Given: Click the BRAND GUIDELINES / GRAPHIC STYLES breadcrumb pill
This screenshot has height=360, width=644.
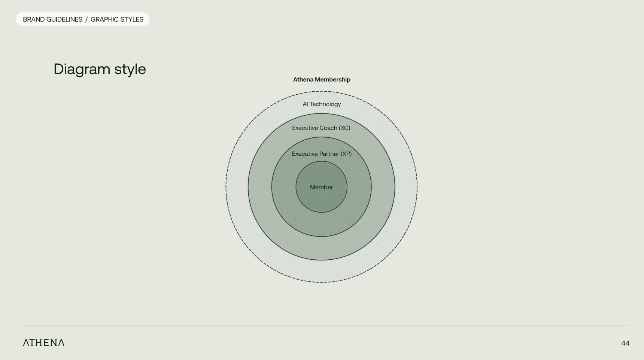Looking at the screenshot, I should 82,19.
